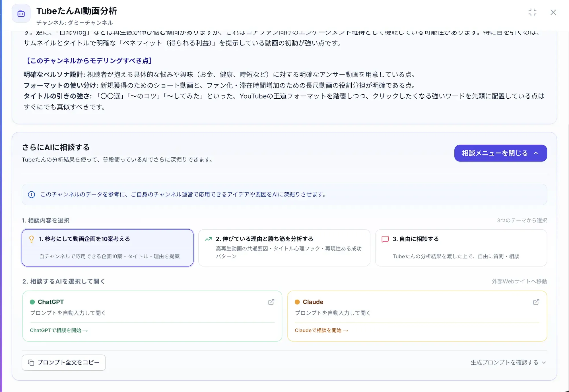The width and height of the screenshot is (569, 392).
Task: Expand 生成プロンプトを確認する section
Action: [x=508, y=362]
